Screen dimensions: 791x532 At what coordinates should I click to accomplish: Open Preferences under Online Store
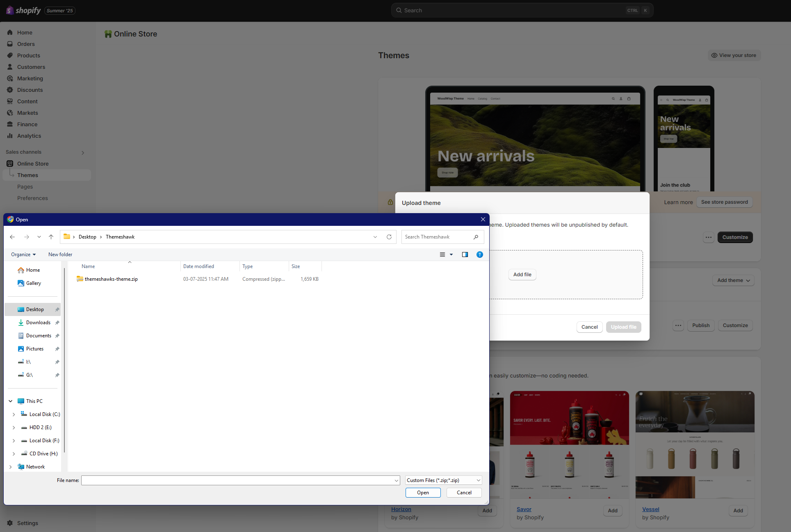pos(32,198)
